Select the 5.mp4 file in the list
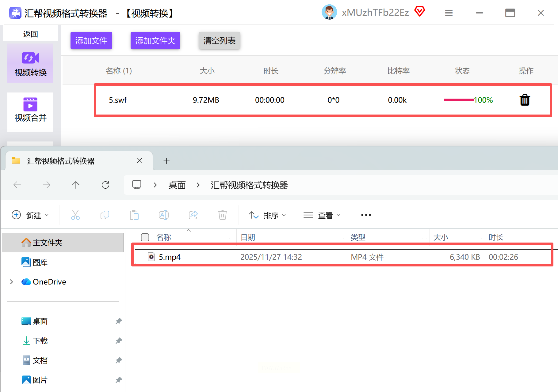Viewport: 558px width, 392px height. point(170,257)
